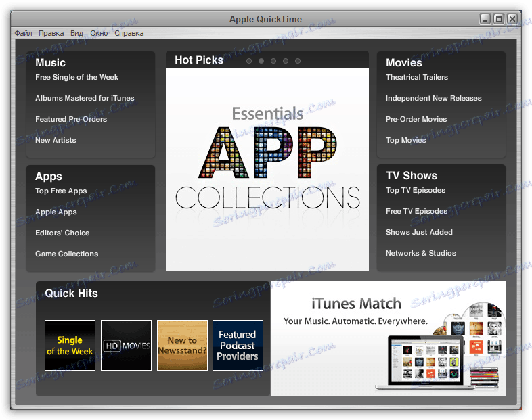Open Networks & Studios link

tap(421, 253)
